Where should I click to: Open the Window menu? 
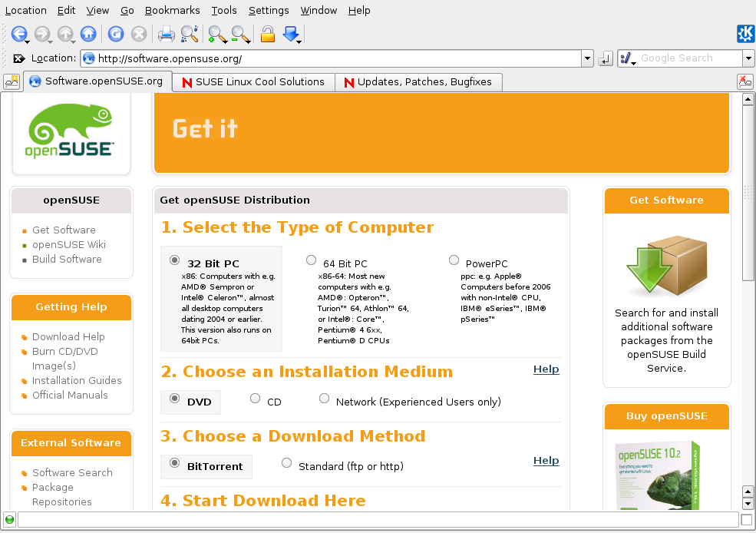point(319,10)
